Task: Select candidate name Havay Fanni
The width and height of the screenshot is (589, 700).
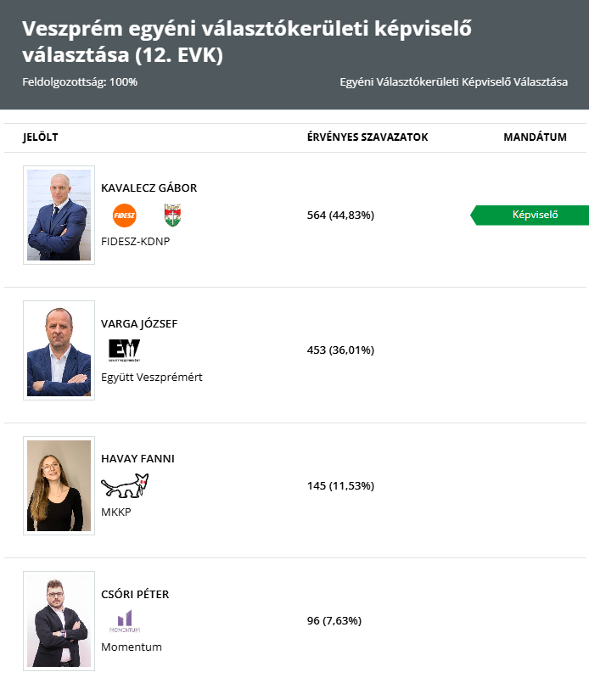Action: coord(137,458)
